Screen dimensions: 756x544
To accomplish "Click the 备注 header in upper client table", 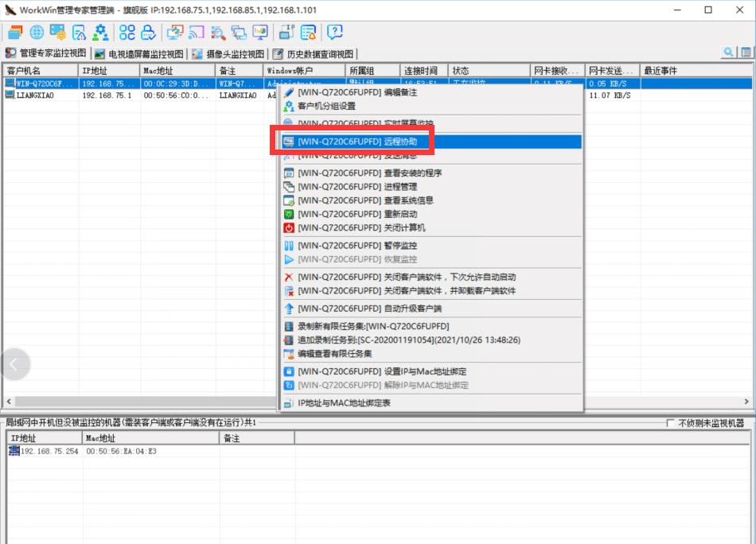I will [x=240, y=71].
